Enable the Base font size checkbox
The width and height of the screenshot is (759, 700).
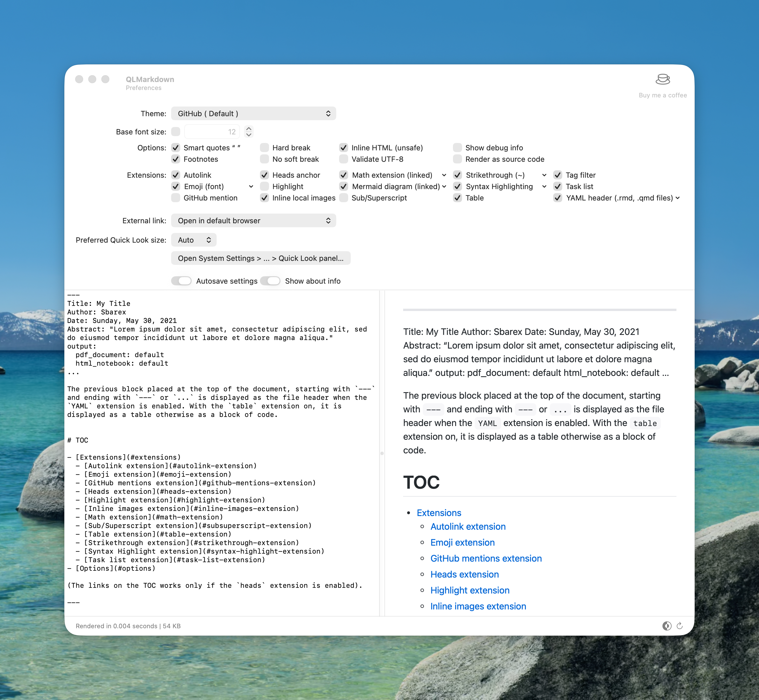pyautogui.click(x=176, y=132)
